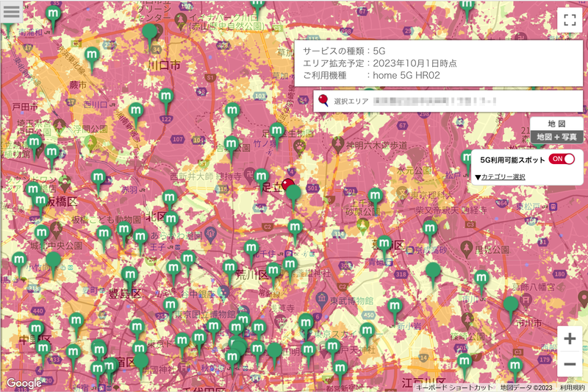Click the Google logo on the map
Screen dimensions: 588x392
(x=24, y=382)
